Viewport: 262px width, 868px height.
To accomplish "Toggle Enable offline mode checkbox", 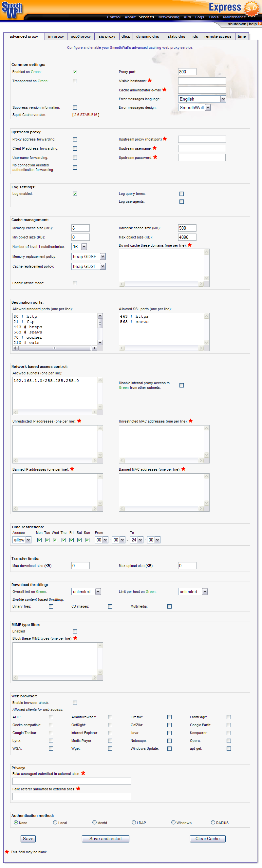I will tap(75, 283).
